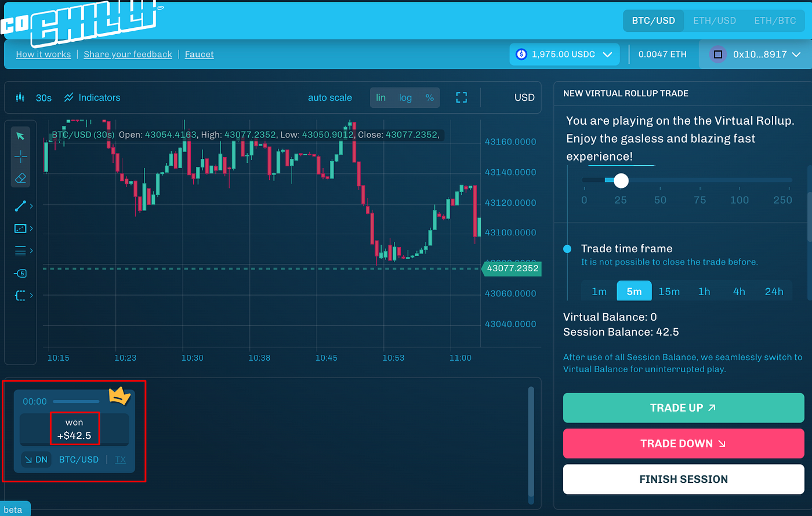Open the 30s interval selector

[43, 97]
